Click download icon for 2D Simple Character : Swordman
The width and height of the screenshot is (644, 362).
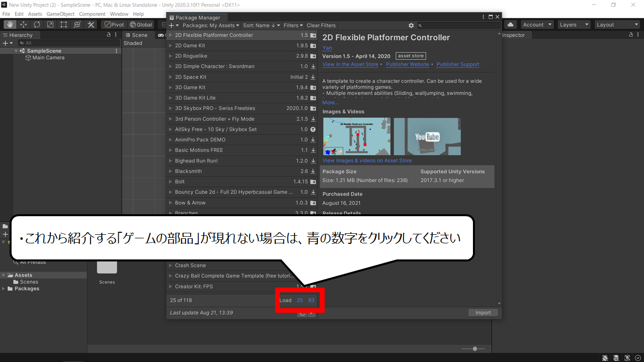[x=313, y=66]
